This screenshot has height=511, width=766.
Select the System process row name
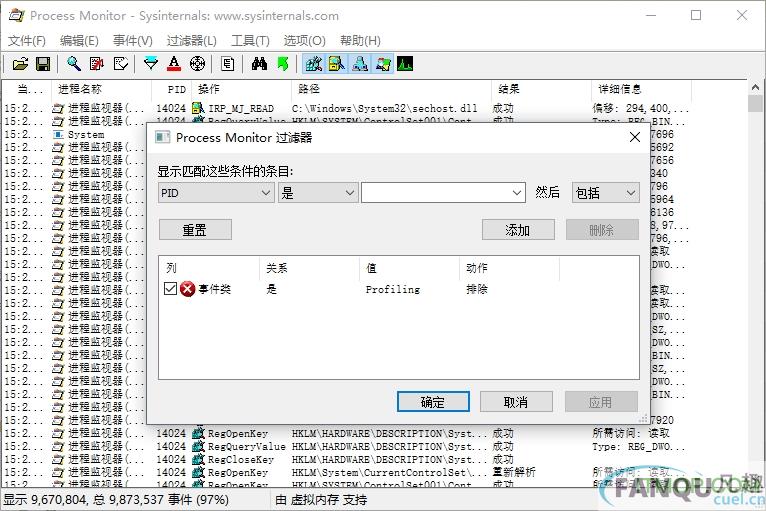[86, 134]
